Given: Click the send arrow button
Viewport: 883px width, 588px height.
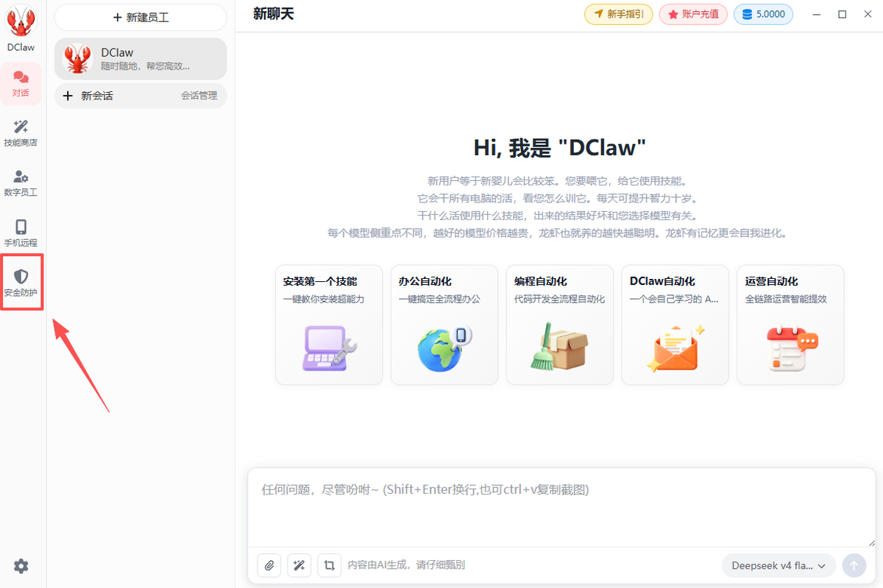Looking at the screenshot, I should (854, 565).
